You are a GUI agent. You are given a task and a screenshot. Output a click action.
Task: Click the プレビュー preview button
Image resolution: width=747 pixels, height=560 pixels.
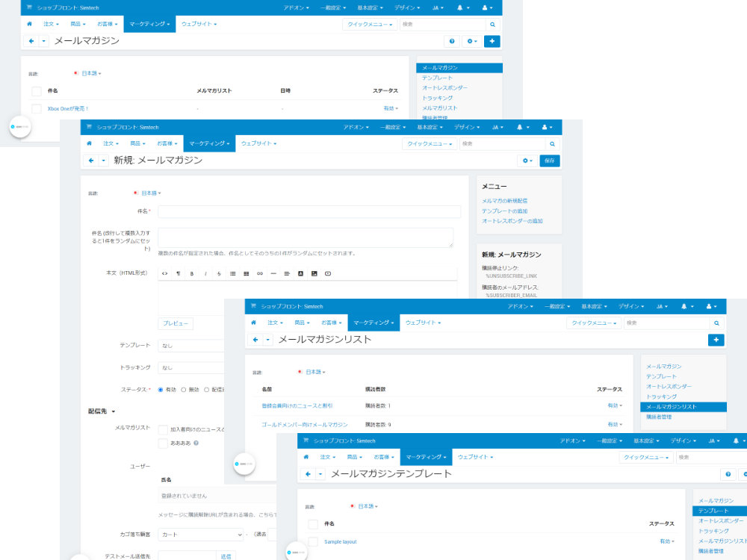[176, 323]
